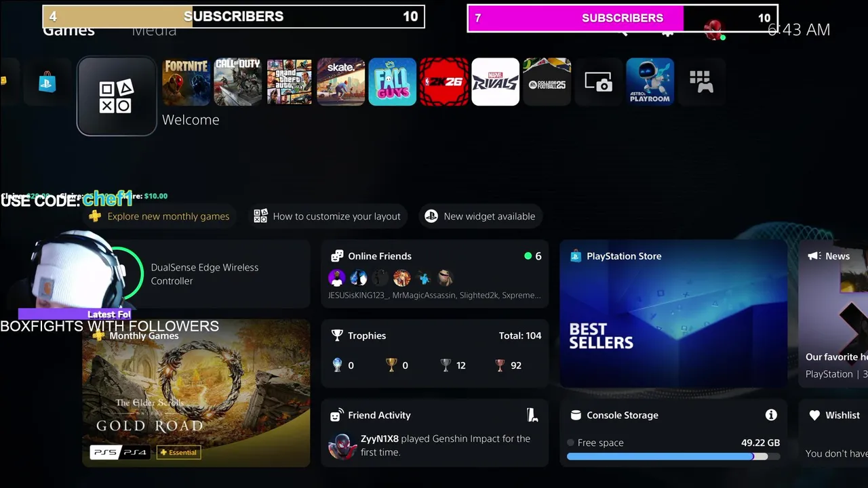This screenshot has width=868, height=488.
Task: Open the Spider-Man profile avatar
Action: (x=713, y=30)
